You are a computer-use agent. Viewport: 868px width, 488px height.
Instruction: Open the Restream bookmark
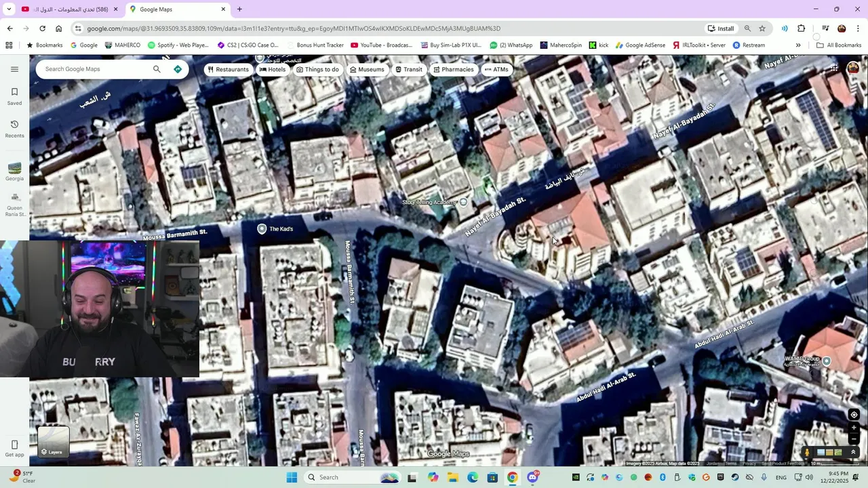point(749,45)
